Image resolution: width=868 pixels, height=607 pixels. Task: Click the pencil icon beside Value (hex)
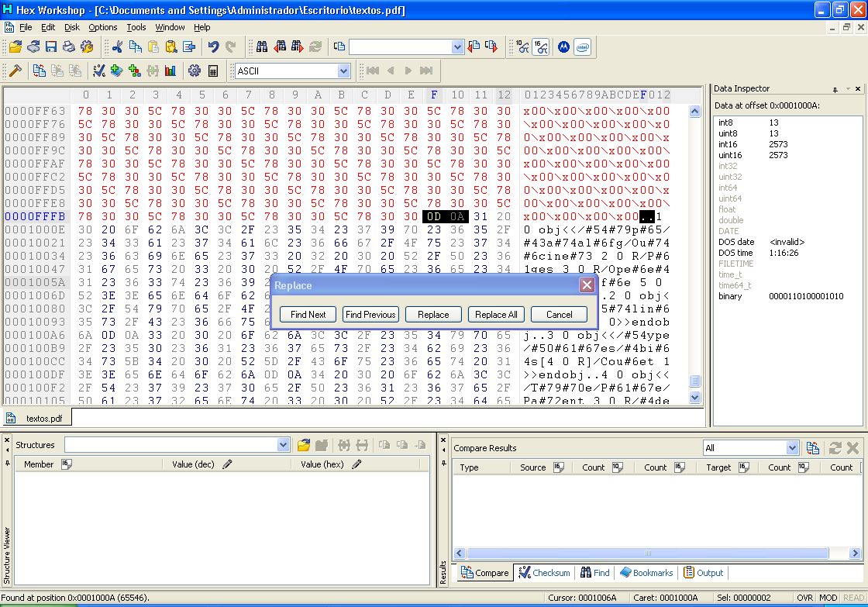356,464
